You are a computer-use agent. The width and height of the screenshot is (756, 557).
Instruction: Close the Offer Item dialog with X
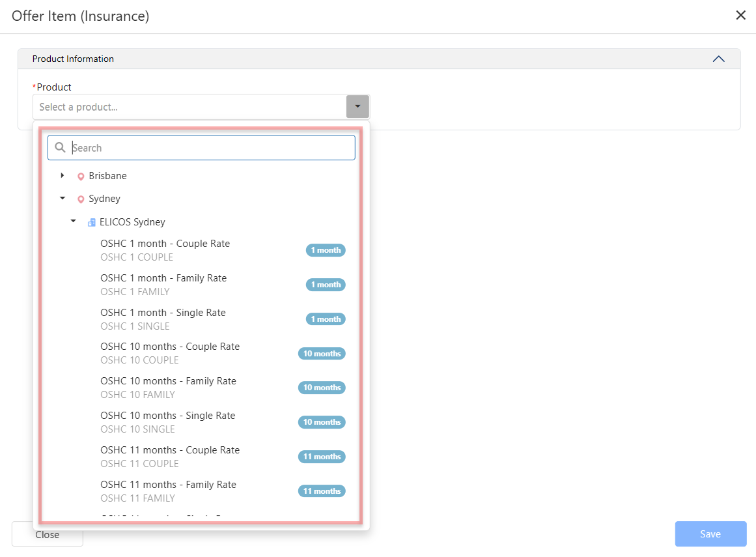[x=740, y=16]
